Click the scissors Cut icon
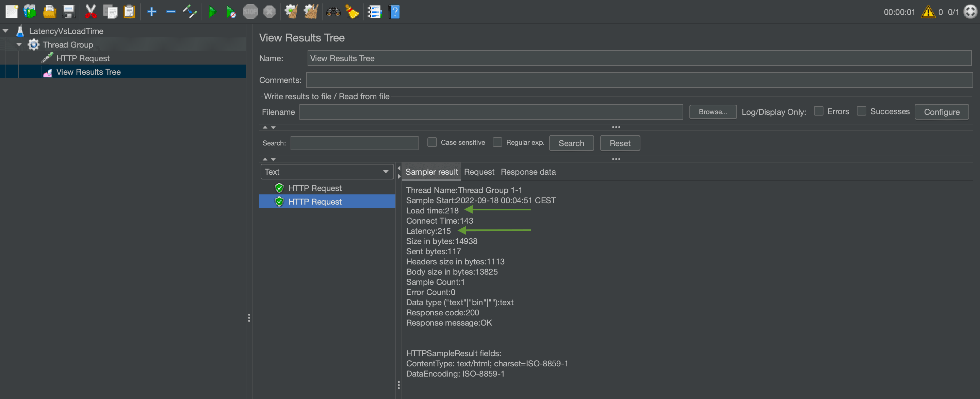The width and height of the screenshot is (980, 399). (x=90, y=12)
